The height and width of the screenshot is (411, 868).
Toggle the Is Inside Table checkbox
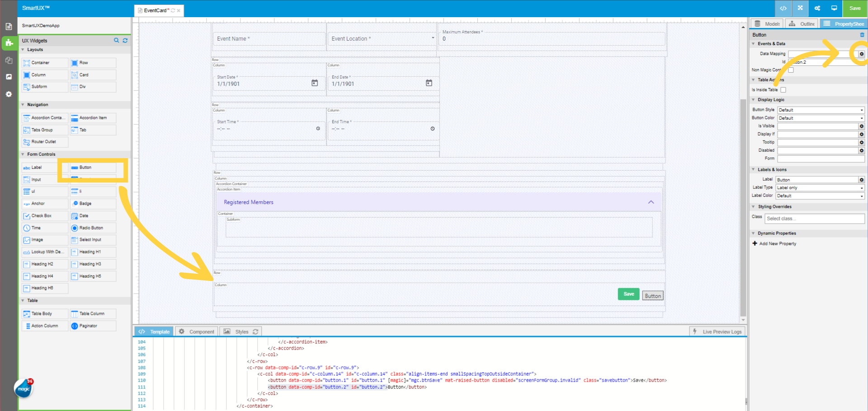[783, 90]
